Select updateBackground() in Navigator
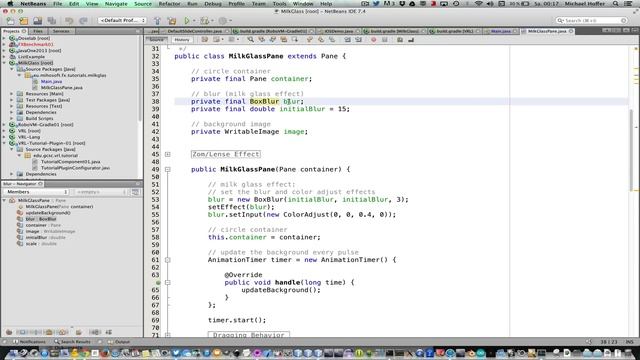 (48, 213)
